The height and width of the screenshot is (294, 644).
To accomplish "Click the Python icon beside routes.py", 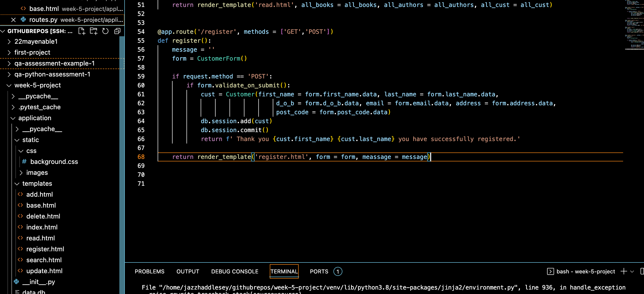I will click(23, 19).
